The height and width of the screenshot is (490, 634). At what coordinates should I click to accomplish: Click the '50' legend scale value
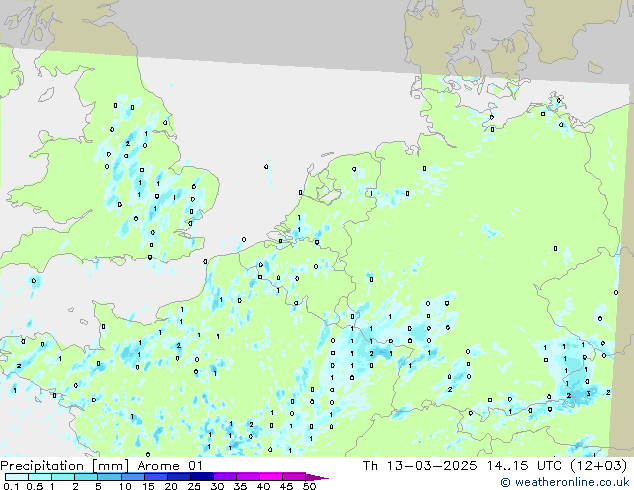[310, 486]
